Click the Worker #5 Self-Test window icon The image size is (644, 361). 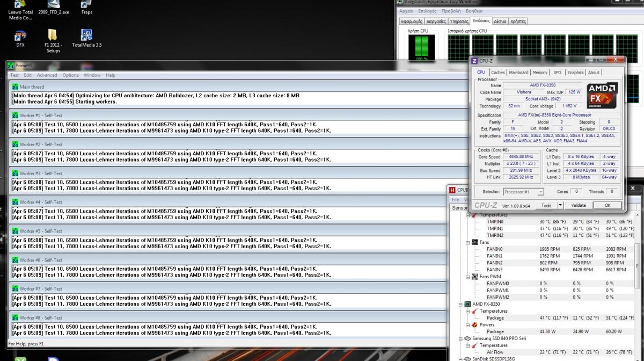(x=15, y=231)
